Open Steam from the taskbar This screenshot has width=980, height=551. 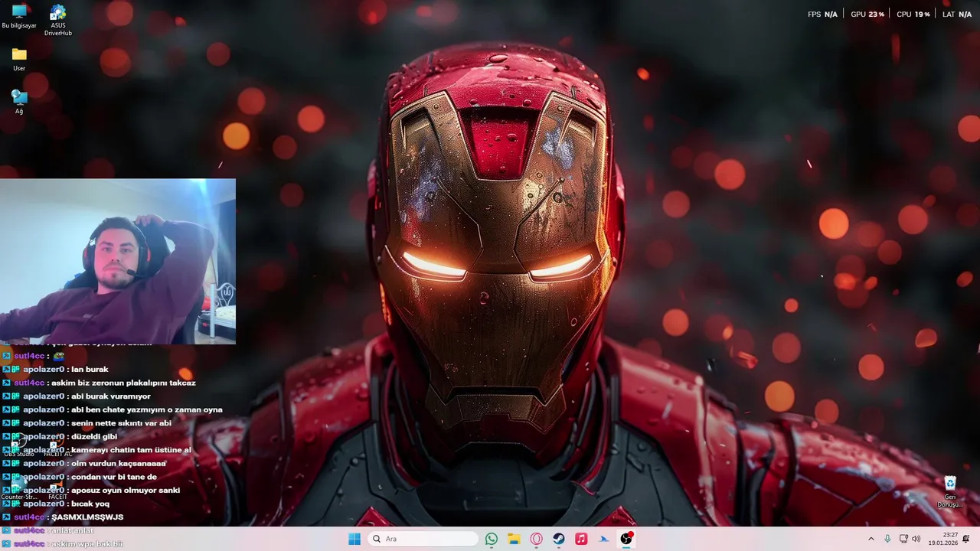coord(559,539)
